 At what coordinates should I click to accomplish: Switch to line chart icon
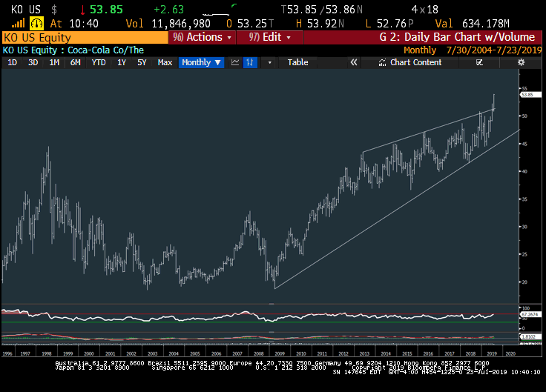pos(235,62)
